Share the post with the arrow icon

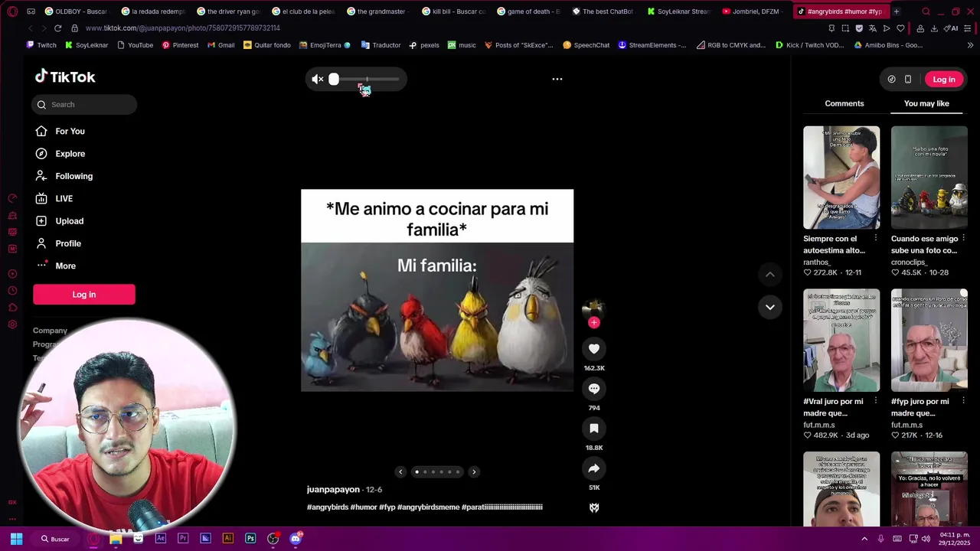(593, 468)
